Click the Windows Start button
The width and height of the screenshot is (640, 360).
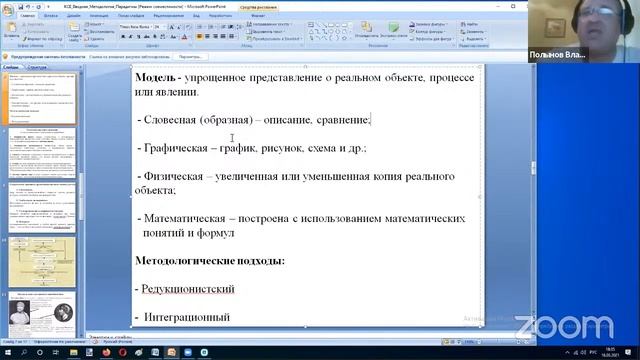coord(7,352)
